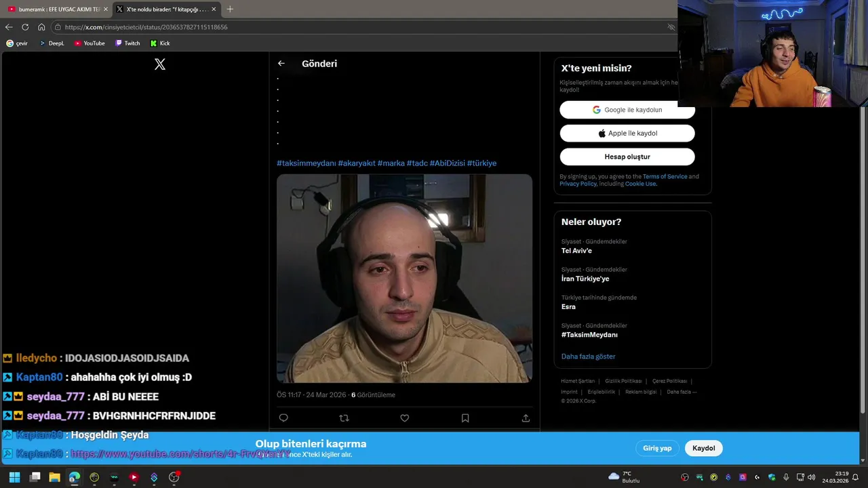Image resolution: width=868 pixels, height=488 pixels.
Task: Click the post timestamp ÖS 11:17 · 24 Mar 2026
Action: pos(311,395)
